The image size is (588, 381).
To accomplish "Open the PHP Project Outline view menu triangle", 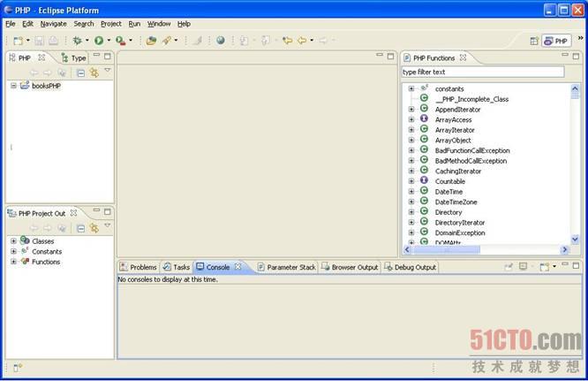I will pyautogui.click(x=108, y=225).
